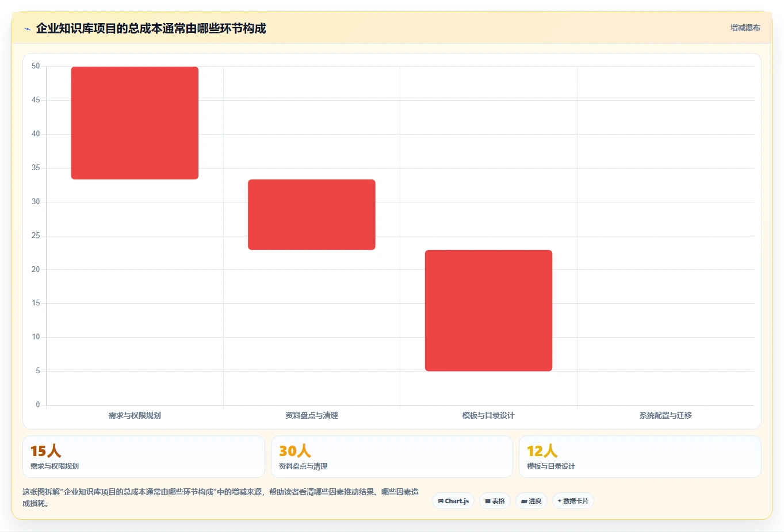
Task: Click y-axis tick value 0
Action: pyautogui.click(x=38, y=405)
